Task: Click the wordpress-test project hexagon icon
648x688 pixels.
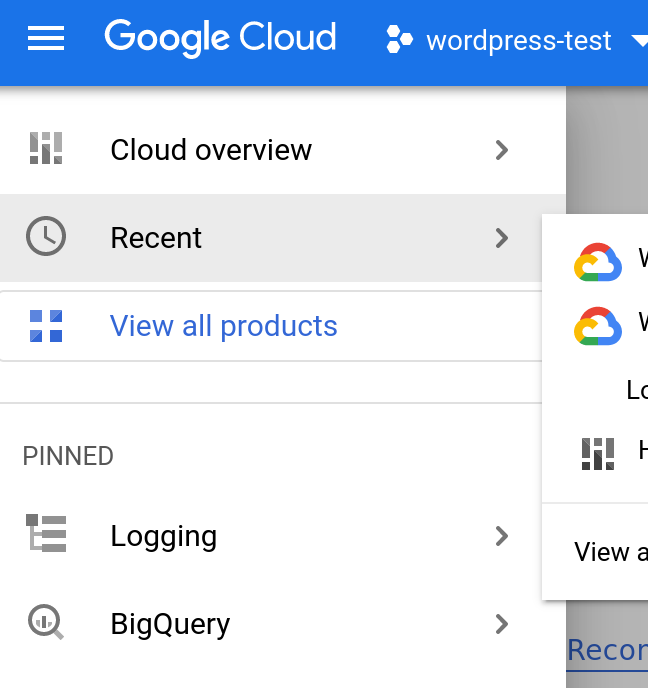Action: point(400,41)
